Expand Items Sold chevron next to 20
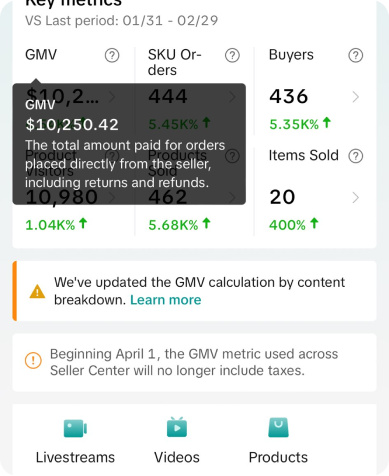 [x=356, y=198]
